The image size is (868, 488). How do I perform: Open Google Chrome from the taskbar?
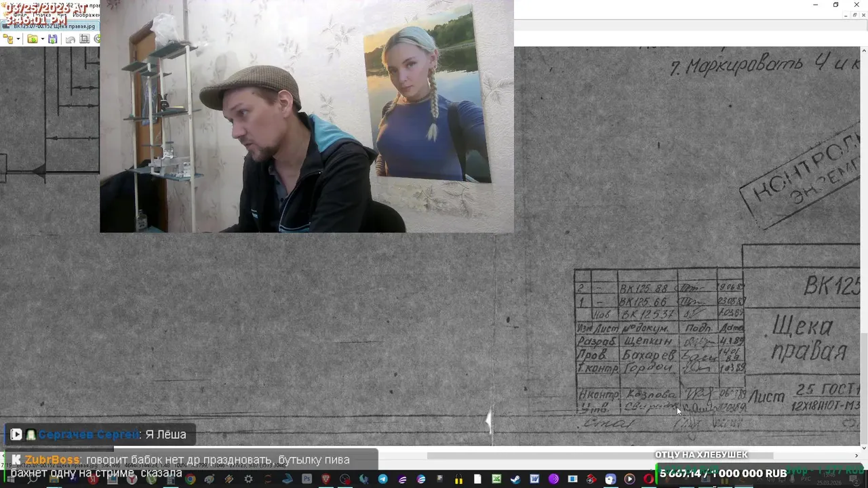click(x=191, y=479)
